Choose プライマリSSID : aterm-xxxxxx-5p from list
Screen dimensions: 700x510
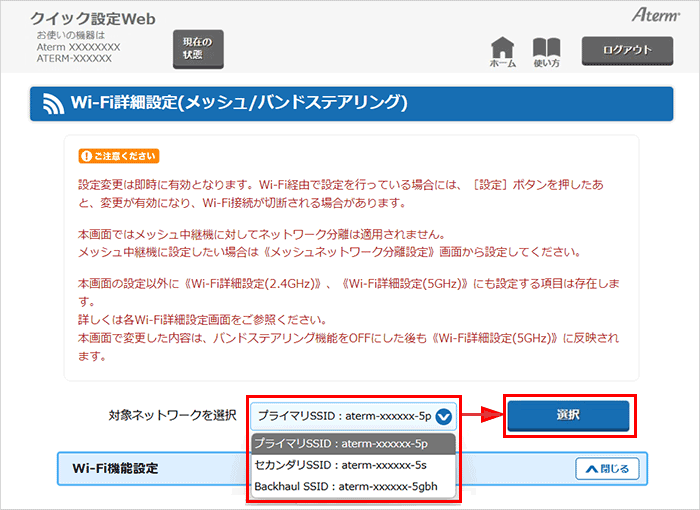pos(342,443)
